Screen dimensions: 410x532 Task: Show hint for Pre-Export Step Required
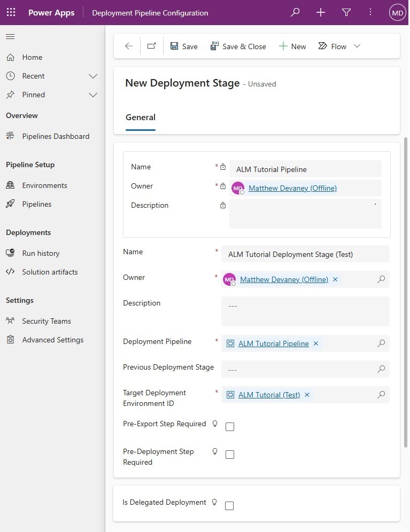point(215,424)
